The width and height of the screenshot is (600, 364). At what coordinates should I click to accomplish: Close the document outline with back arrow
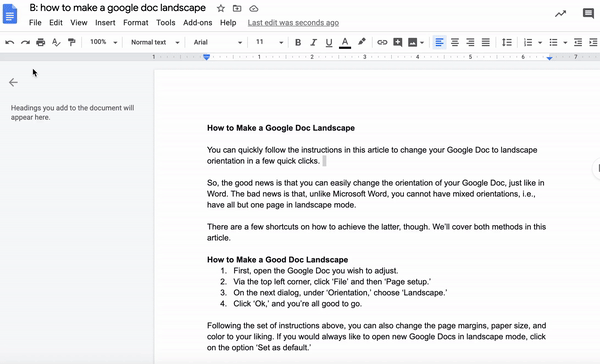pyautogui.click(x=13, y=82)
